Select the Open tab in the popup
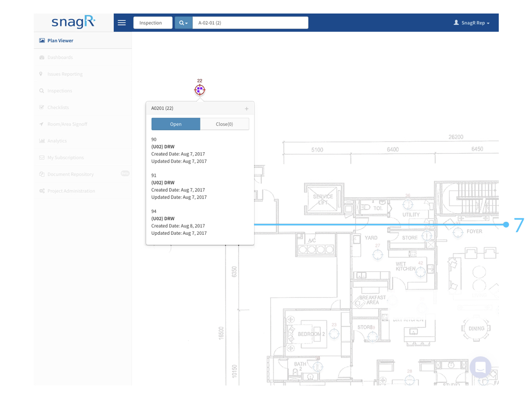The height and width of the screenshot is (399, 532). pos(176,124)
